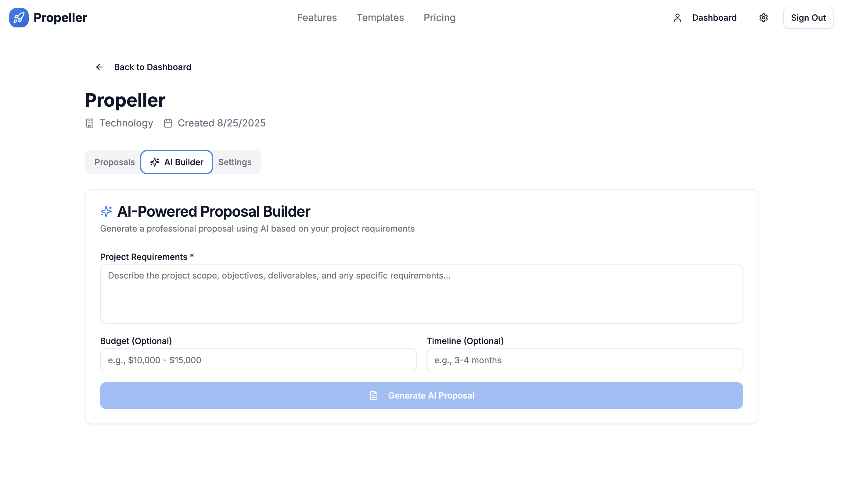Click the back arrow icon
845x504 pixels.
click(99, 67)
